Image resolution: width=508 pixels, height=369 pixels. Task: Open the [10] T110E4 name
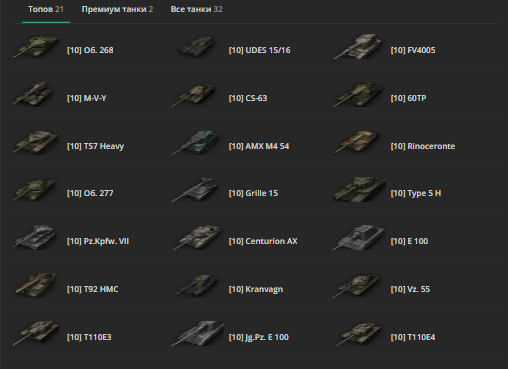pos(413,337)
